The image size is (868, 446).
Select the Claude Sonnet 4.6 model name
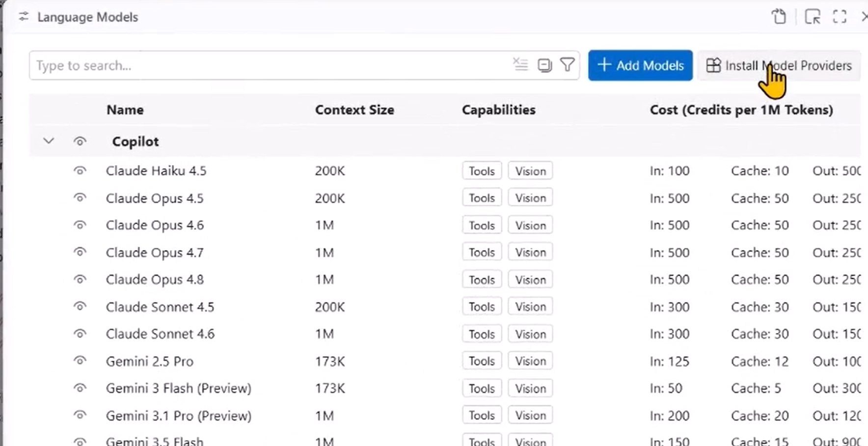point(160,334)
